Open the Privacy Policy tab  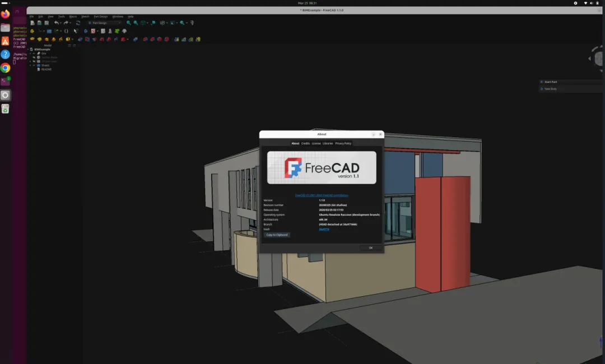(343, 143)
